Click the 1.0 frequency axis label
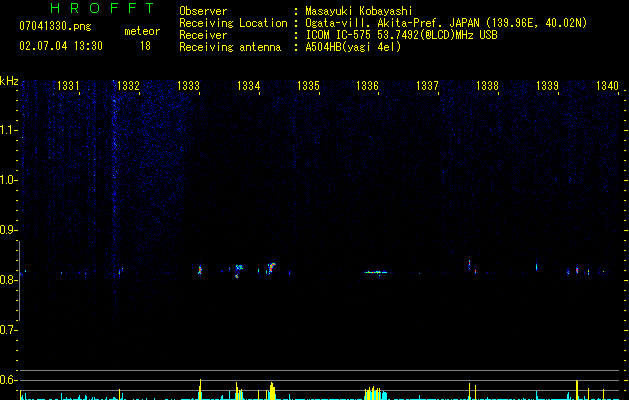Image resolution: width=629 pixels, height=400 pixels. [x=8, y=180]
